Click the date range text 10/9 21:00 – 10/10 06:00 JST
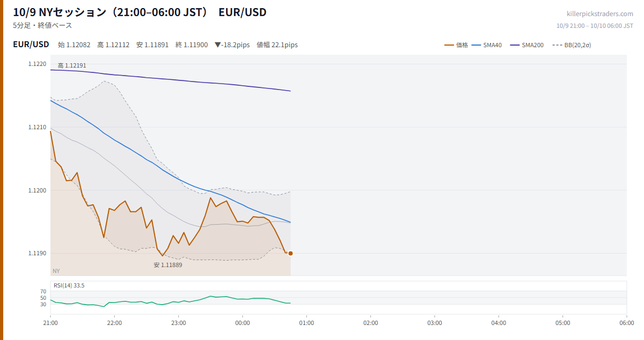The height and width of the screenshot is (340, 644). pos(595,25)
